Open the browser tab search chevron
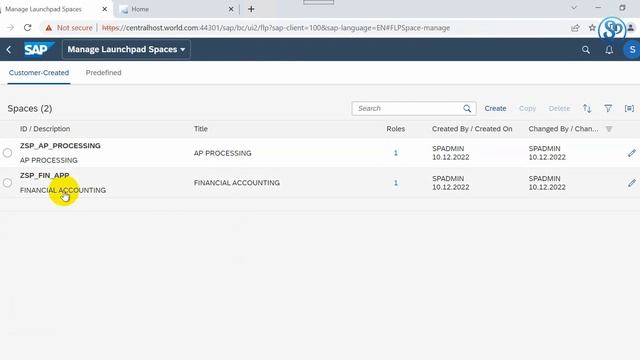 click(574, 8)
